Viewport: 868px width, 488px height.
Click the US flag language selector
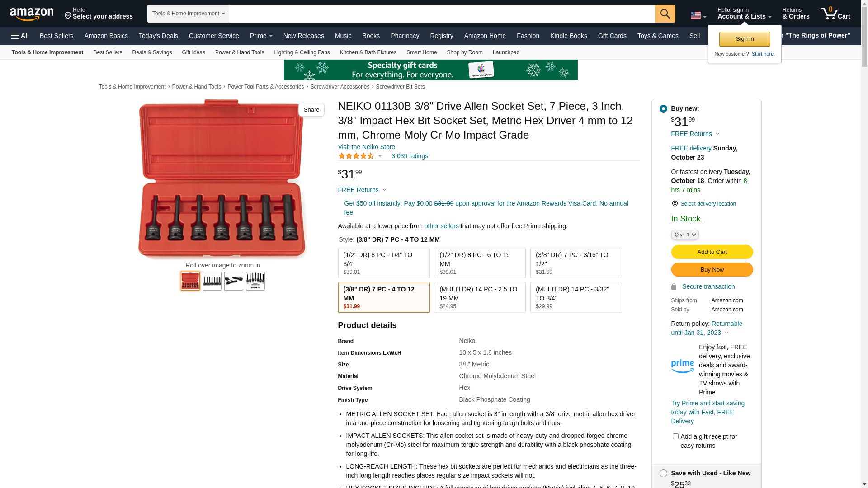pos(698,16)
